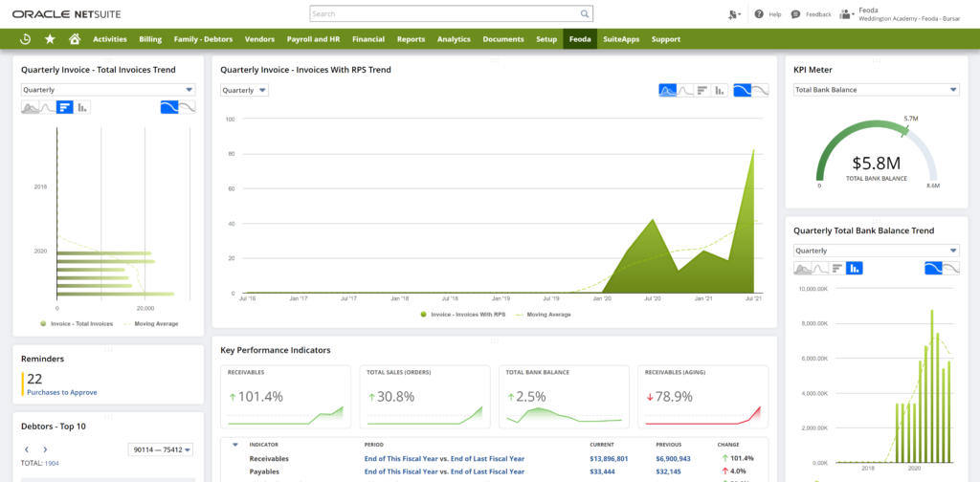Screen dimensions: 980x482
Task: Open the Family - Debtors menu
Action: click(203, 38)
